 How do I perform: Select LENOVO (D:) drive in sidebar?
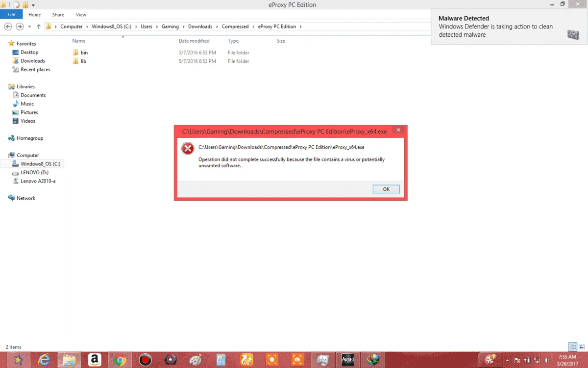tap(34, 173)
